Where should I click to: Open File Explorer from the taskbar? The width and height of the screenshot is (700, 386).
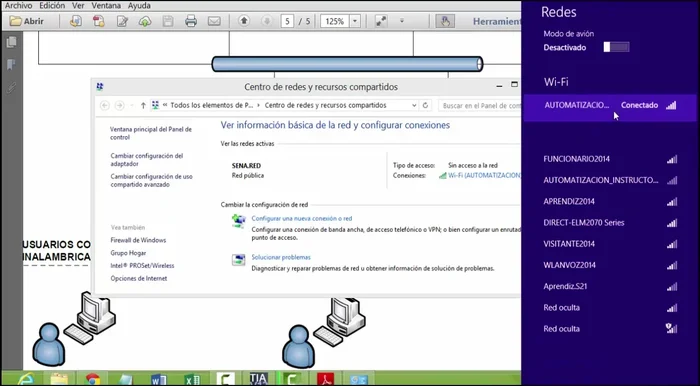click(x=59, y=378)
